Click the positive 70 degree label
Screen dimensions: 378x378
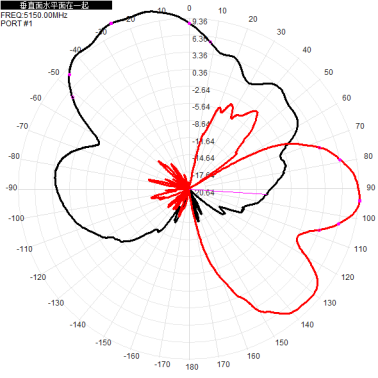tap(360, 126)
